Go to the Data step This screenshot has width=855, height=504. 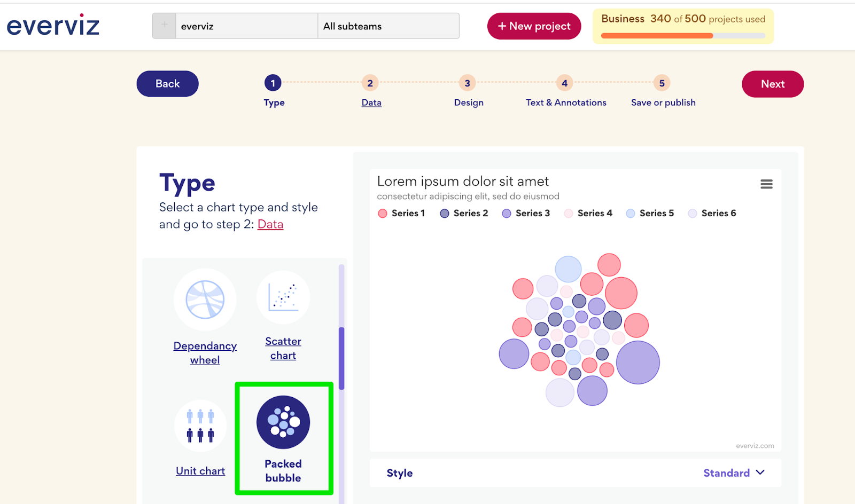[x=371, y=103]
